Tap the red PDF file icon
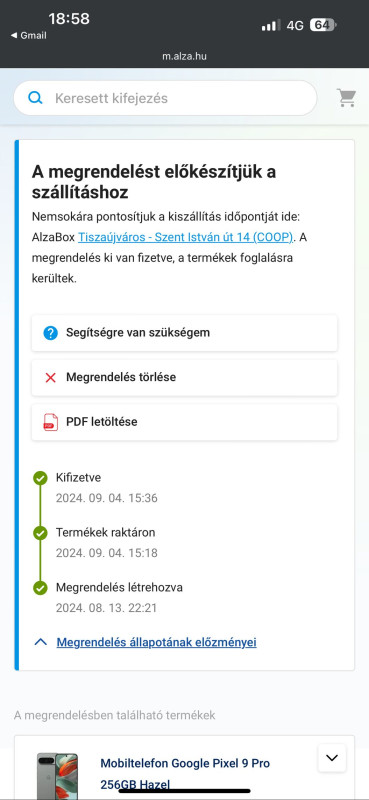369x800 pixels. coord(51,422)
